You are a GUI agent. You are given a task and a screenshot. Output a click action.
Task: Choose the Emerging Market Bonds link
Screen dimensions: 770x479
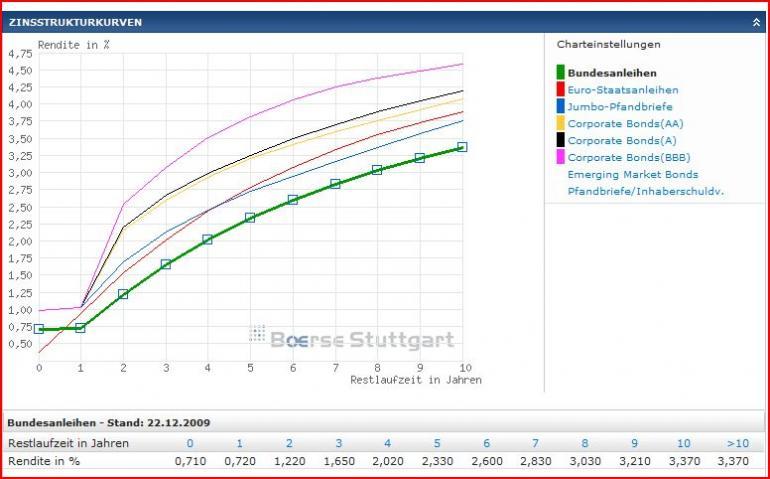point(632,174)
